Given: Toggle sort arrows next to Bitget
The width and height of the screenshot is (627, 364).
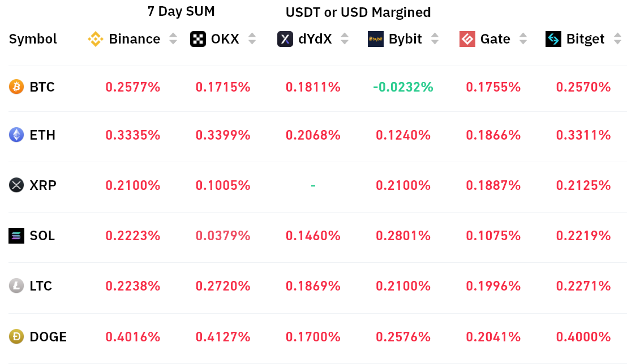Looking at the screenshot, I should [x=617, y=39].
